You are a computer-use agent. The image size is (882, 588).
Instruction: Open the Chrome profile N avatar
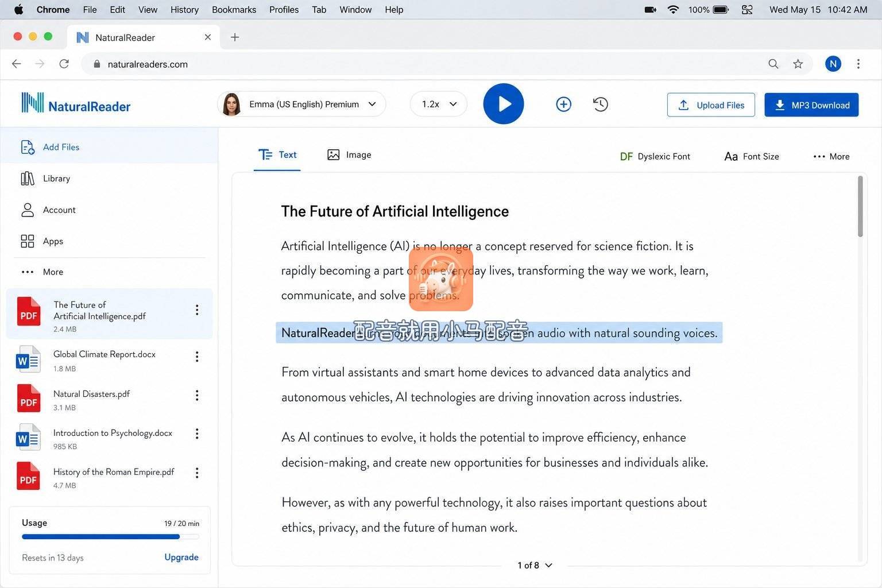pyautogui.click(x=833, y=64)
